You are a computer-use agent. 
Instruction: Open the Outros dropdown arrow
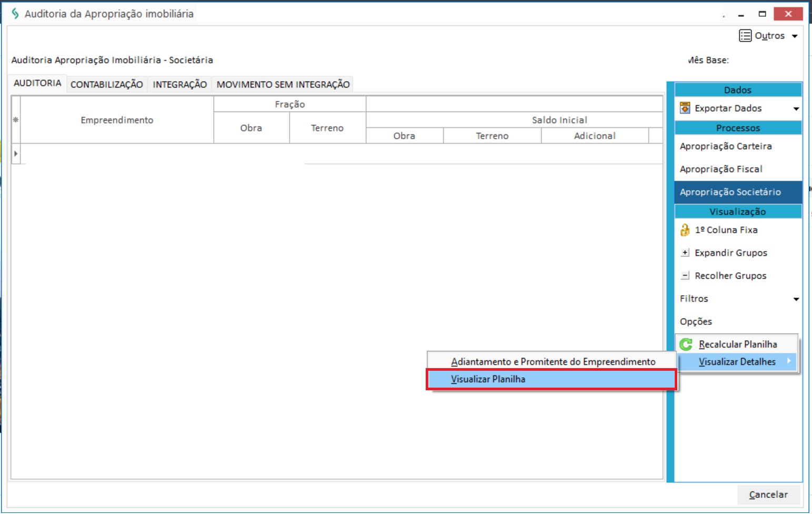[x=795, y=36]
